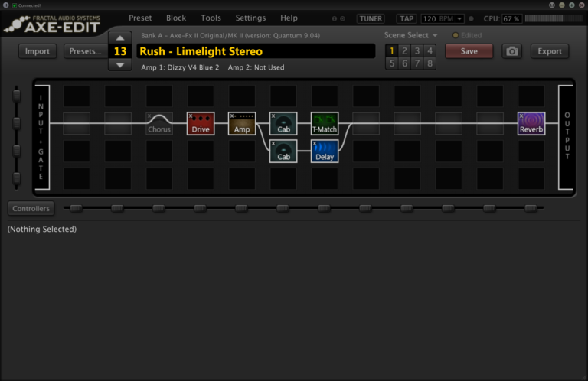
Task: Click the pause icon in title bar
Action: tap(5, 5)
